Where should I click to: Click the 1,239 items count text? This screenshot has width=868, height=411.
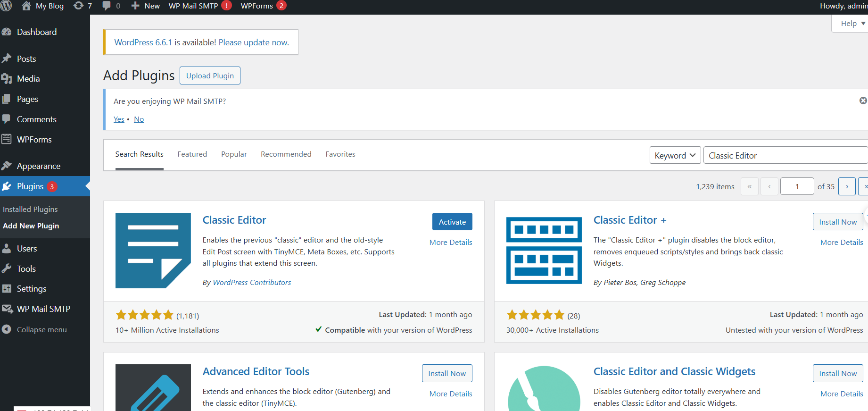[715, 186]
